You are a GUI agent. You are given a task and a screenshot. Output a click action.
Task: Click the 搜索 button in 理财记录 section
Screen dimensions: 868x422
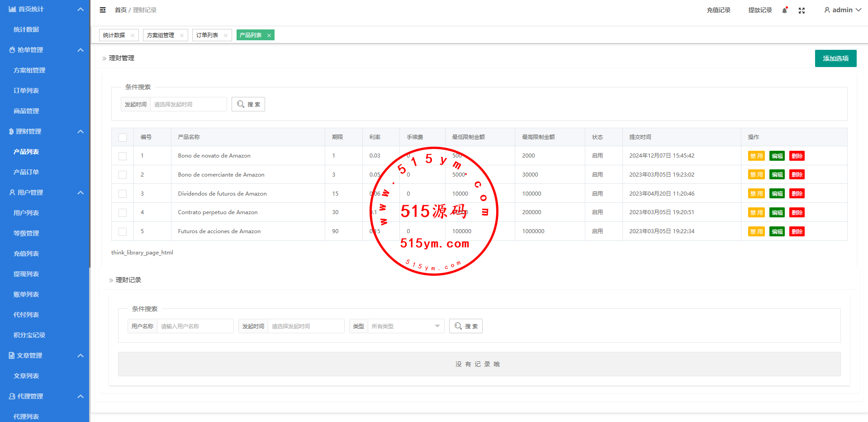click(465, 326)
